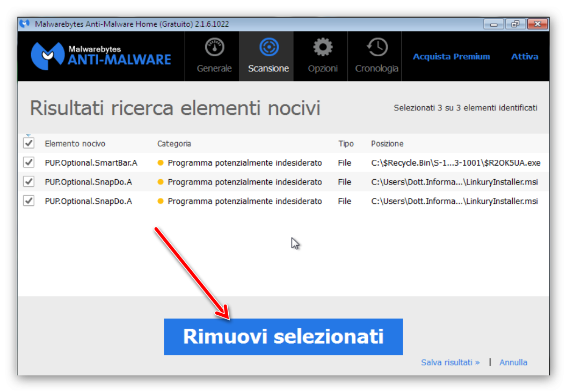Click the Generale gauge icon
This screenshot has width=567, height=392.
214,47
